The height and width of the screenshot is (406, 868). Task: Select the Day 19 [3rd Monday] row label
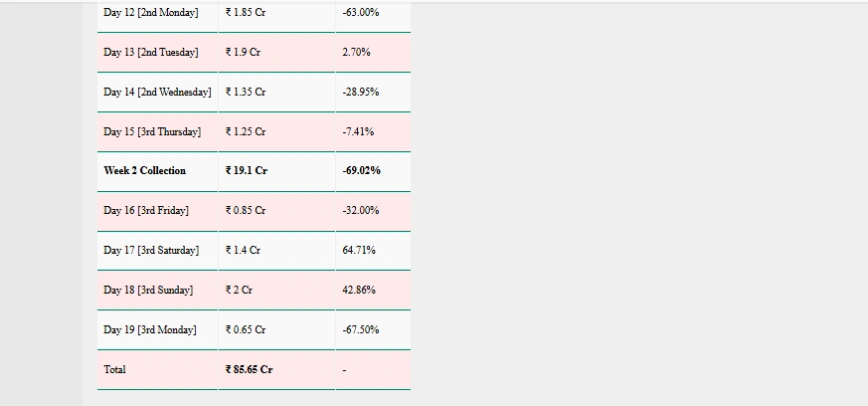pyautogui.click(x=150, y=330)
